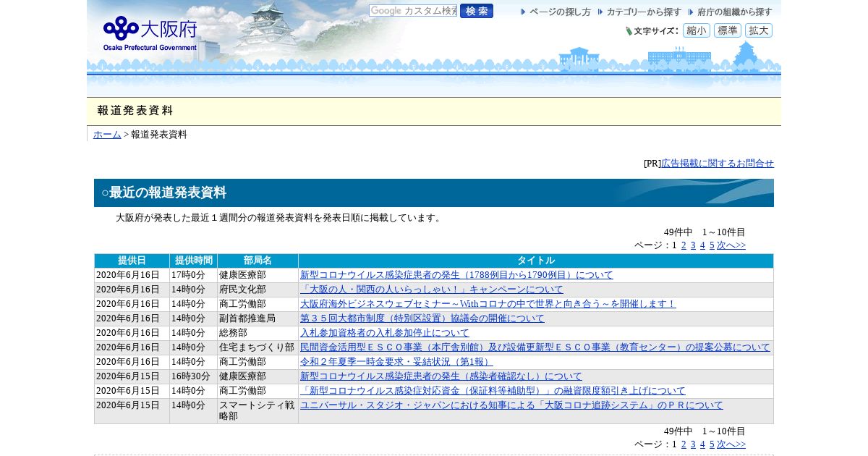Click the 提供時間 column header
The image size is (868, 456).
194,261
